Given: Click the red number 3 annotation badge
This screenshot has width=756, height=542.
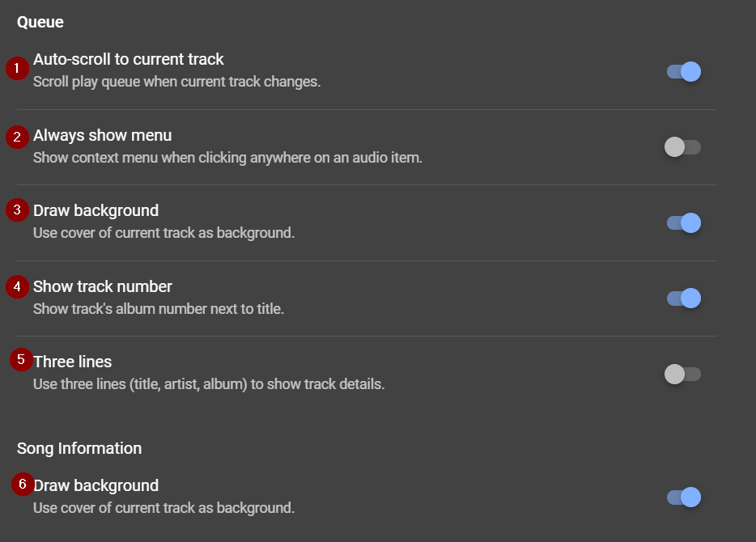Looking at the screenshot, I should 17,210.
